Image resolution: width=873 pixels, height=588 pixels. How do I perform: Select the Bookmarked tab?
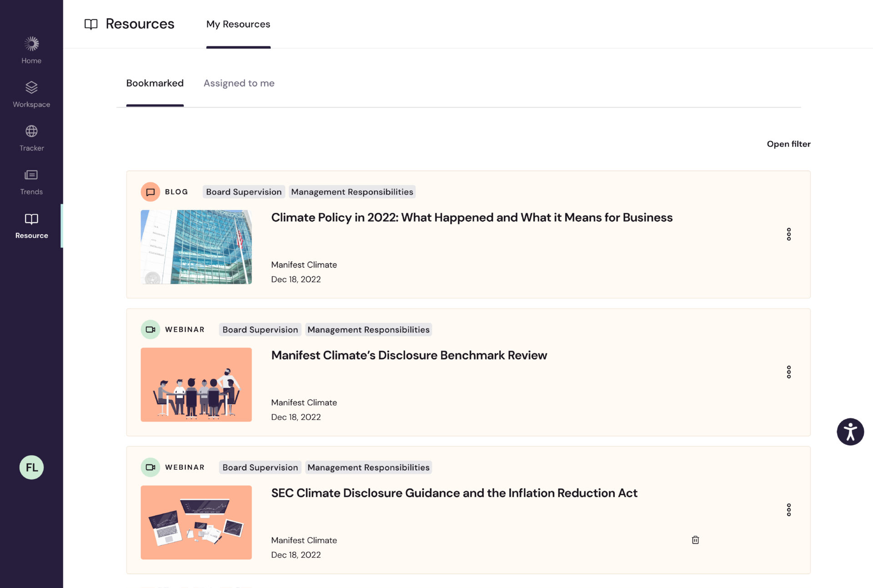tap(155, 83)
